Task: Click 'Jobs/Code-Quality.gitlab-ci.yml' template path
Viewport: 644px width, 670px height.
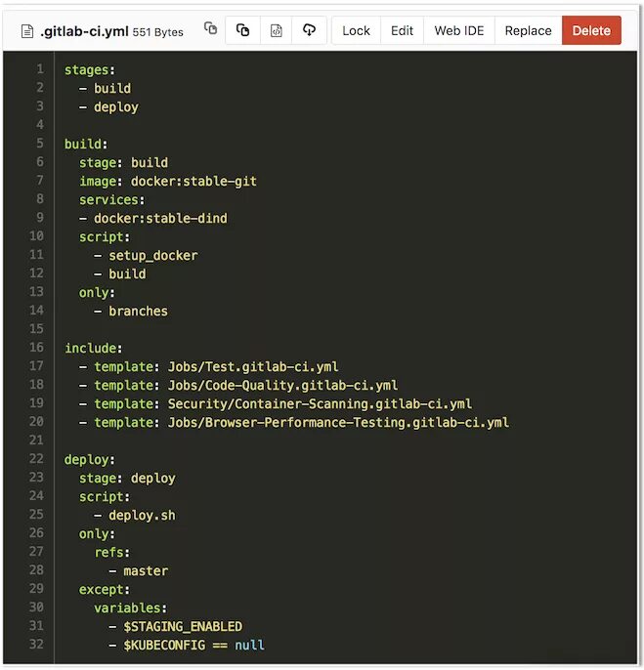Action: [282, 386]
